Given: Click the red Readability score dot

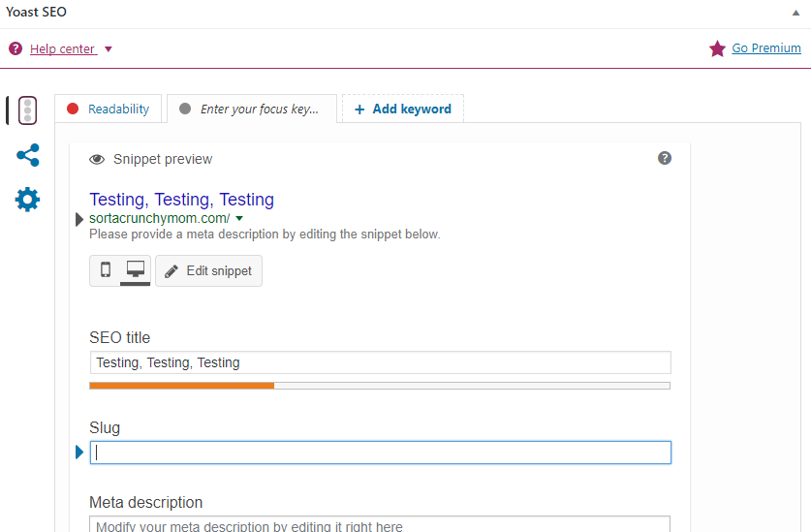Looking at the screenshot, I should tap(73, 109).
